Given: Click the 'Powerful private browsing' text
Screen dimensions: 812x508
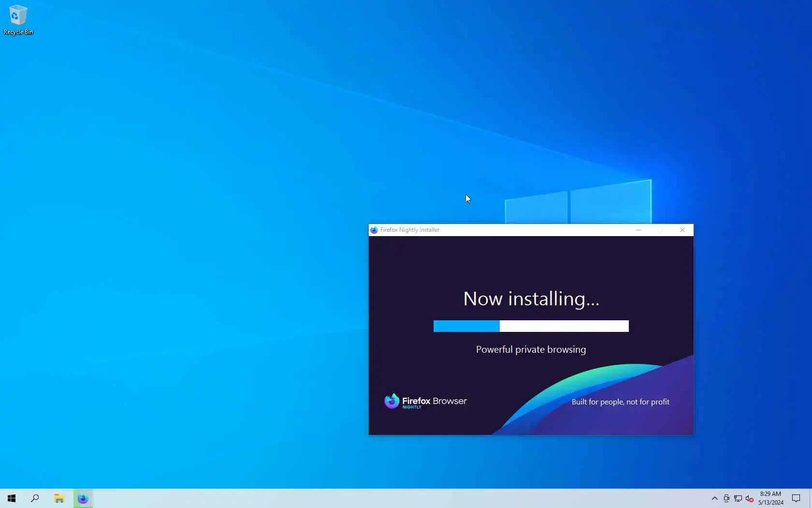Looking at the screenshot, I should [531, 349].
